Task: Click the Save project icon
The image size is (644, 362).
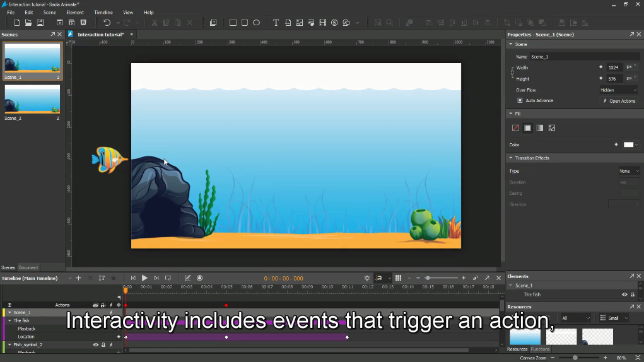Action: pyautogui.click(x=40, y=23)
